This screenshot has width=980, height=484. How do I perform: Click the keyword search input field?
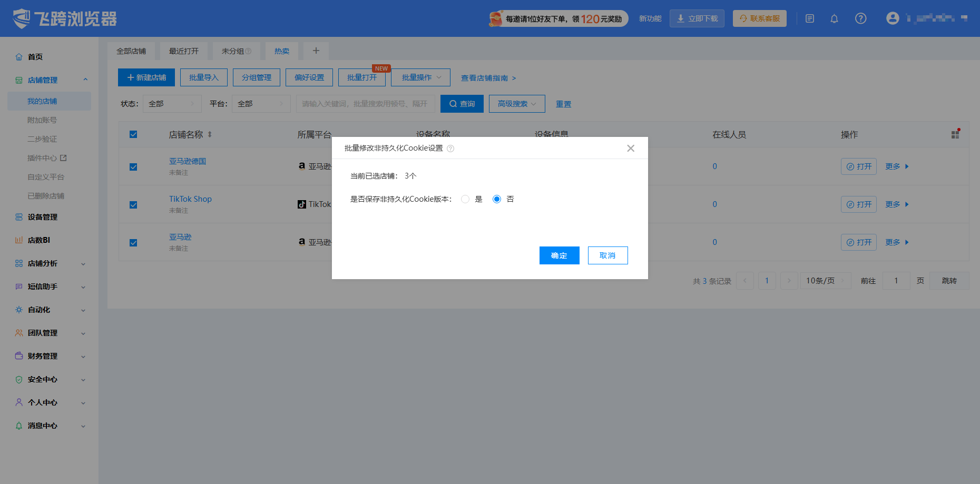coord(365,104)
